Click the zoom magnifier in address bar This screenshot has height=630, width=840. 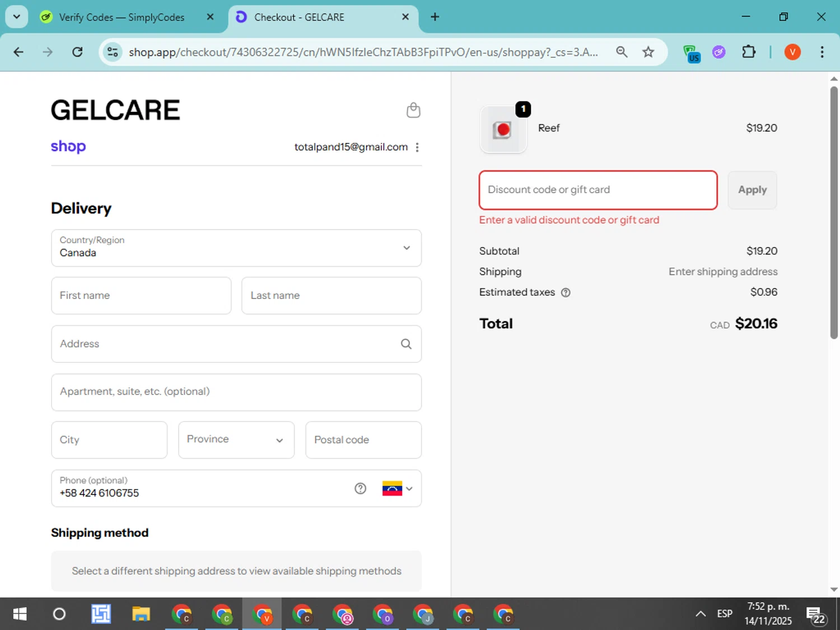point(622,52)
